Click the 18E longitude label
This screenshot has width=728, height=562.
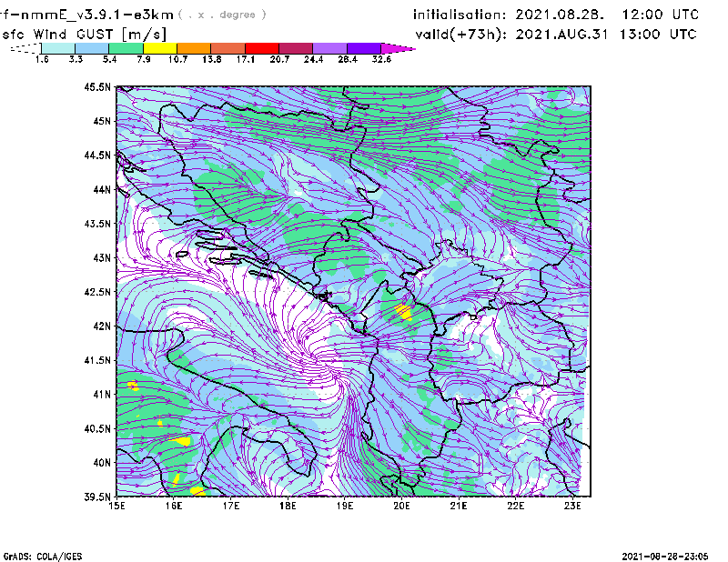pos(288,506)
